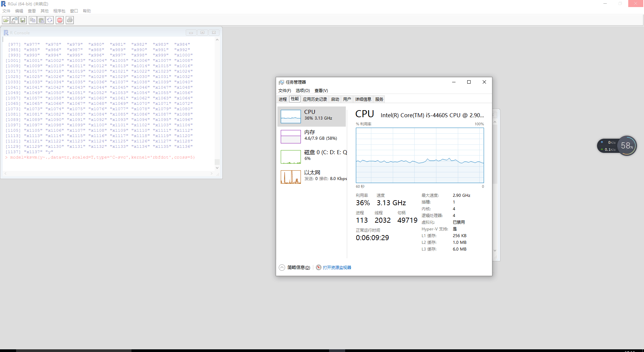Close the Task Manager window

click(484, 82)
